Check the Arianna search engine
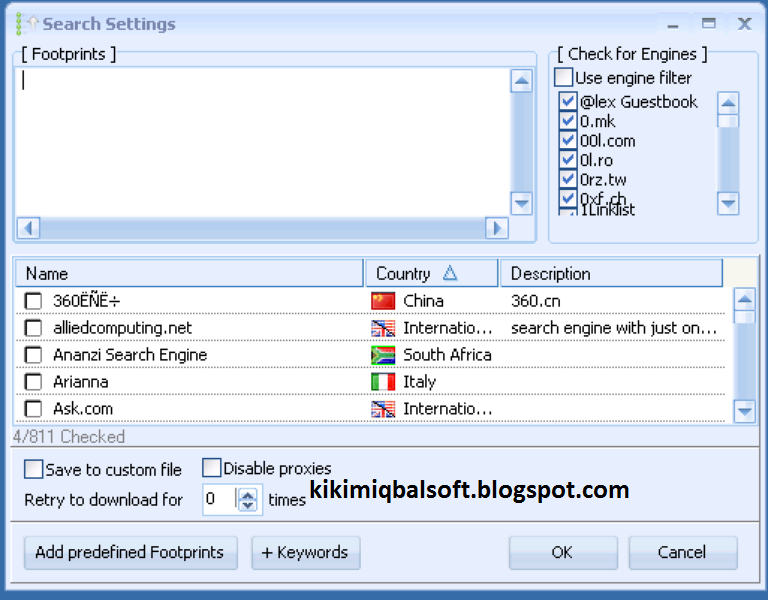The image size is (768, 600). [33, 382]
